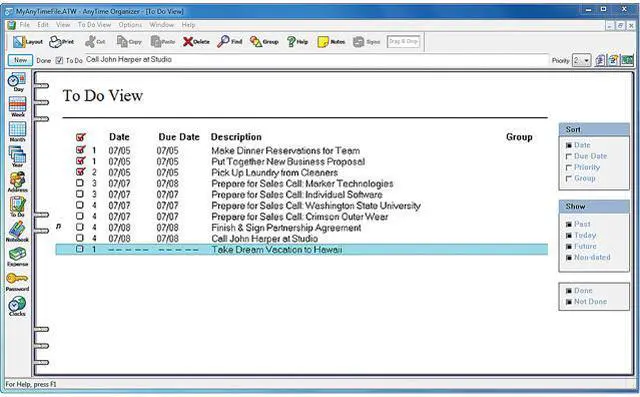Switch to Week view in sidebar
Screen dimensions: 640x397
(x=18, y=107)
